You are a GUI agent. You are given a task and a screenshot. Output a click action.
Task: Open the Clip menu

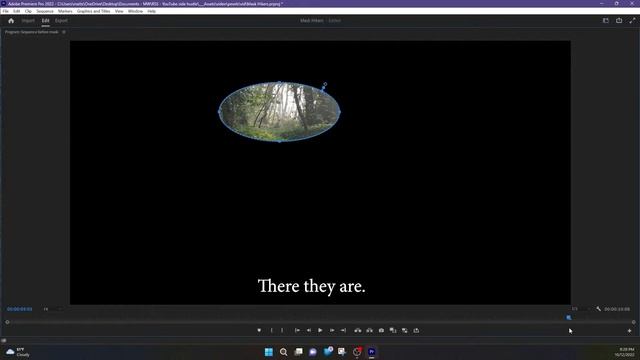coord(28,11)
